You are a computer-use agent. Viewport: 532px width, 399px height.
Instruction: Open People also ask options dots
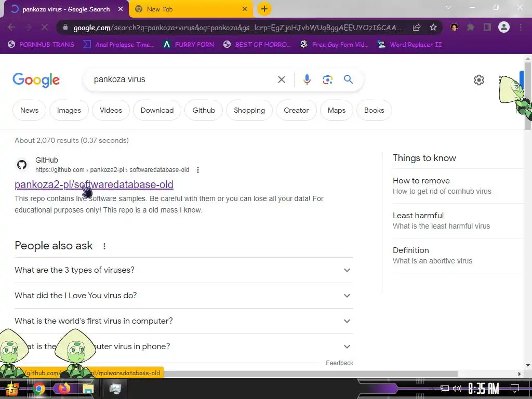point(104,246)
